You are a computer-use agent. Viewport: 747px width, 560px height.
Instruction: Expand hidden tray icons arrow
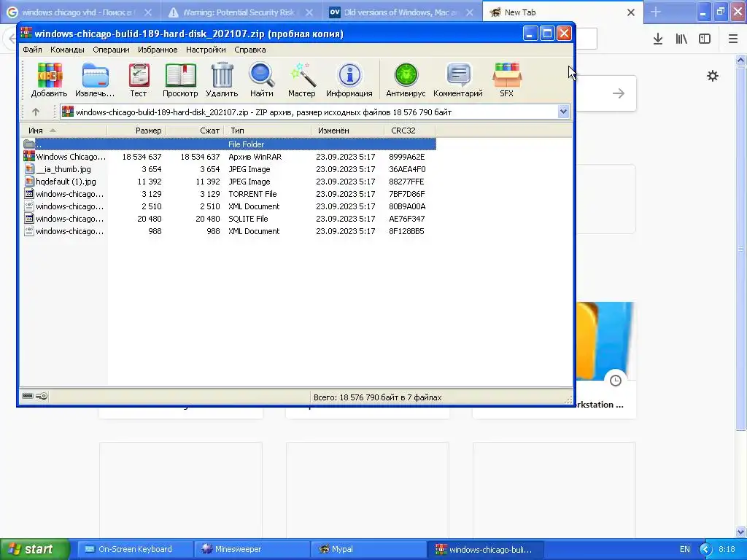coord(705,549)
